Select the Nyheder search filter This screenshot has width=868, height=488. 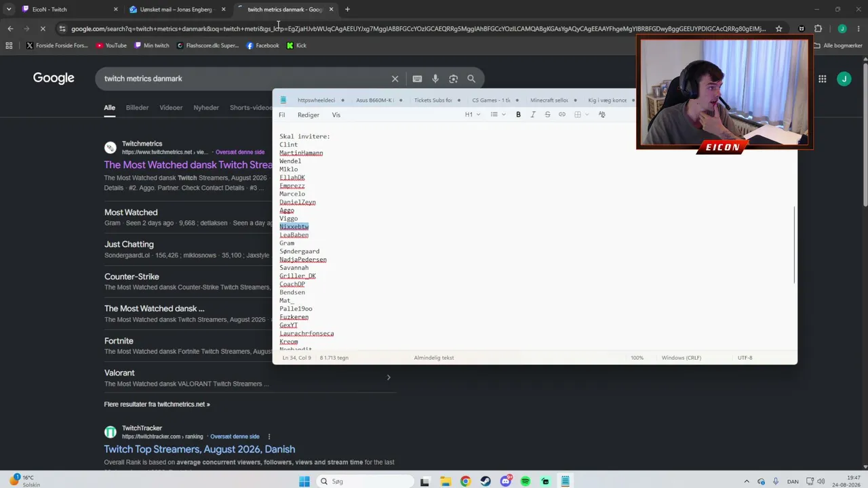tap(206, 108)
